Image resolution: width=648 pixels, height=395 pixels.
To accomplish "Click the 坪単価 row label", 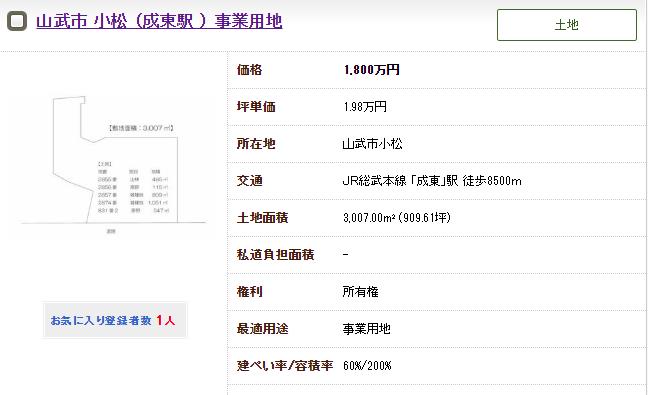I will [256, 107].
